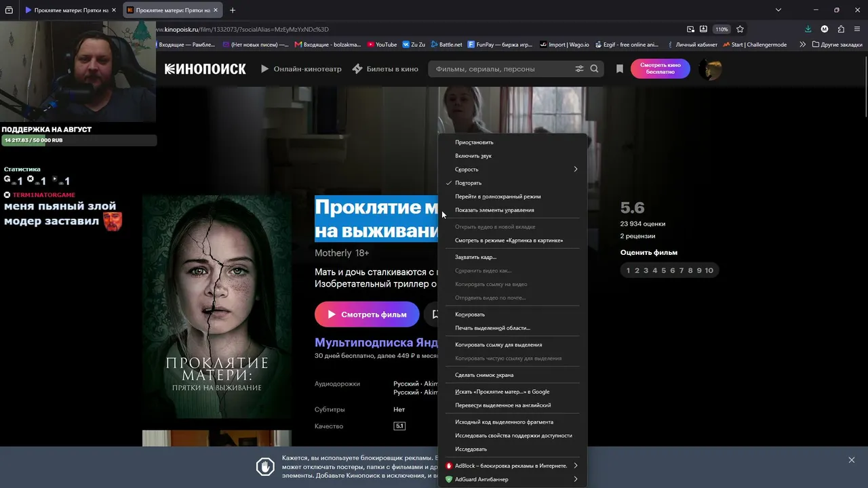Open the Firefox application menu

pyautogui.click(x=858, y=29)
